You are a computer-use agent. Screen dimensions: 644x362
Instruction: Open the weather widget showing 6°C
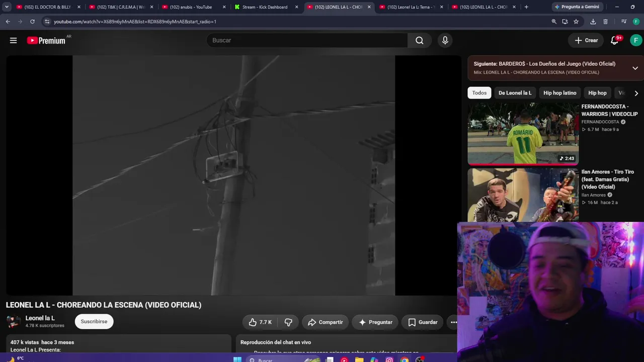coord(15,359)
